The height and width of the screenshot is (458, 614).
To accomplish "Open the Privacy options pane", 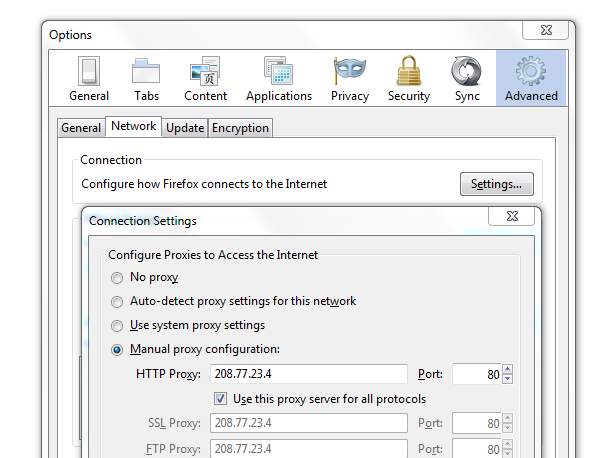I will pos(350,79).
